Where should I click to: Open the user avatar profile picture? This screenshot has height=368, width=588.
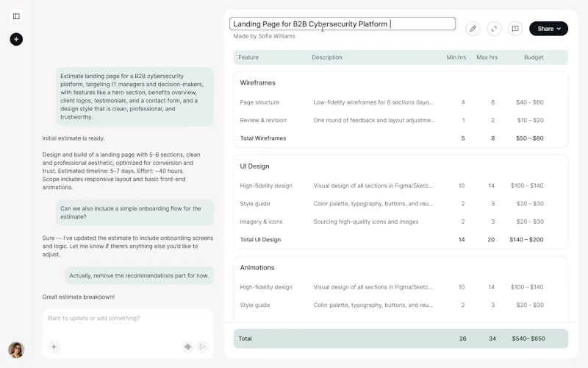(16, 350)
